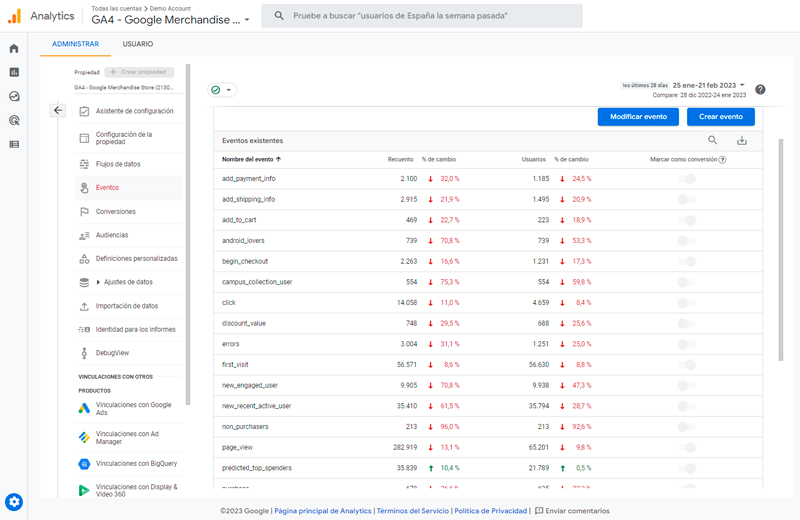800x520 pixels.
Task: Click the discount_value event name
Action: (244, 324)
